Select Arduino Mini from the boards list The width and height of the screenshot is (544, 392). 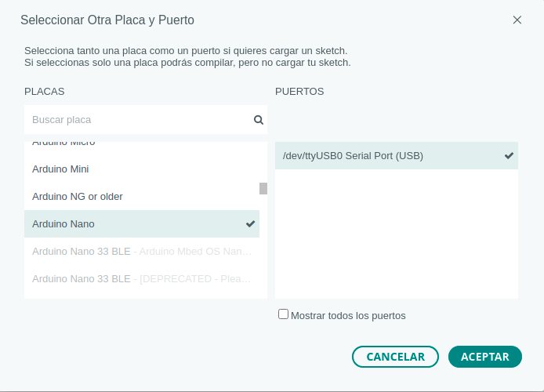click(60, 169)
